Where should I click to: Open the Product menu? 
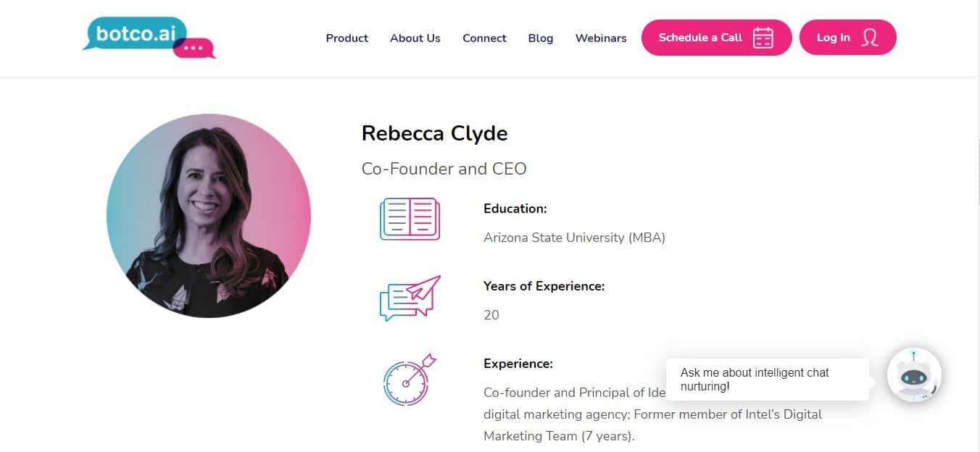pyautogui.click(x=346, y=38)
